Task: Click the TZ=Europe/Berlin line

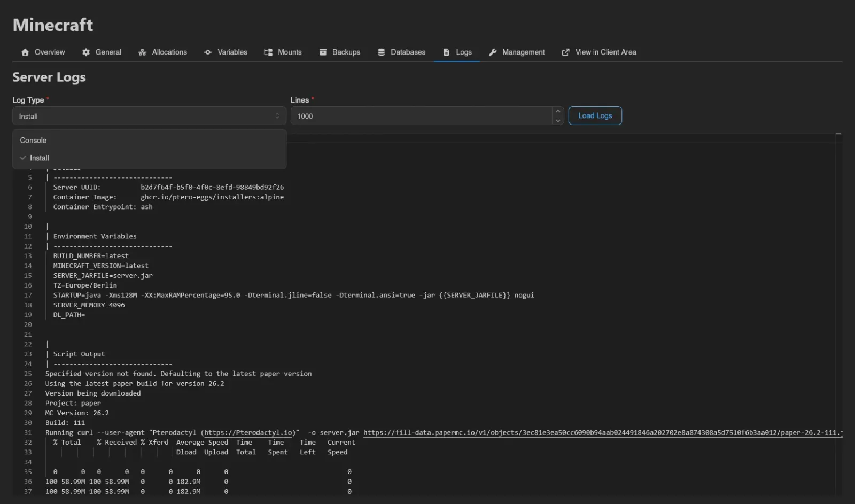Action: click(85, 285)
